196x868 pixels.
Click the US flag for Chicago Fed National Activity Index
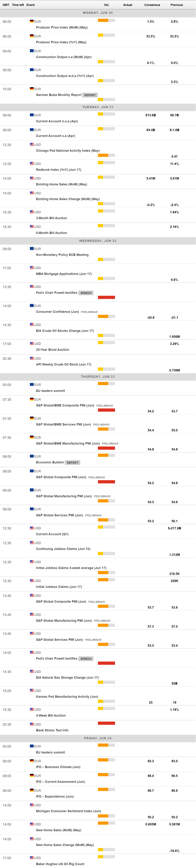[32, 145]
